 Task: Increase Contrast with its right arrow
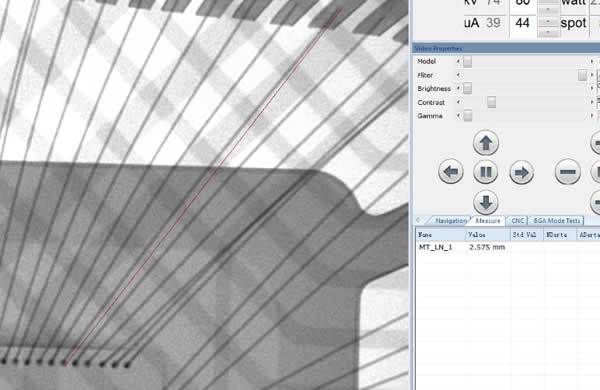(592, 102)
